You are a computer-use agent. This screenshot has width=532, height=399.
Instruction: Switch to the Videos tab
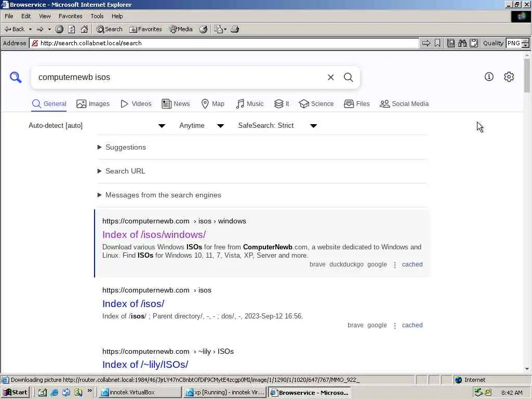[x=136, y=104]
